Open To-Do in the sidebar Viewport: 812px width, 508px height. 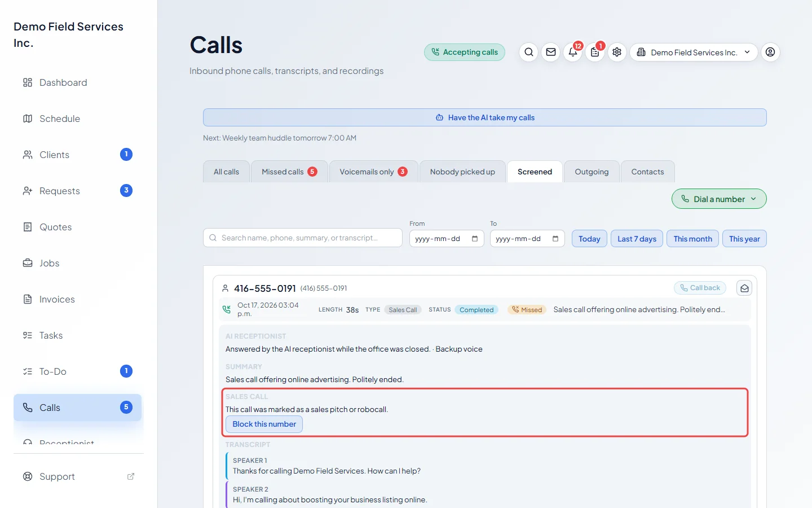tap(77, 371)
